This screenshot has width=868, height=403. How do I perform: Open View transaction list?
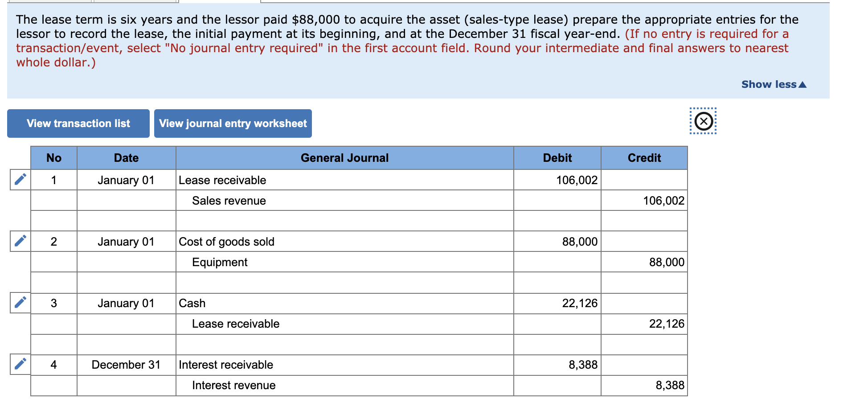pyautogui.click(x=78, y=123)
